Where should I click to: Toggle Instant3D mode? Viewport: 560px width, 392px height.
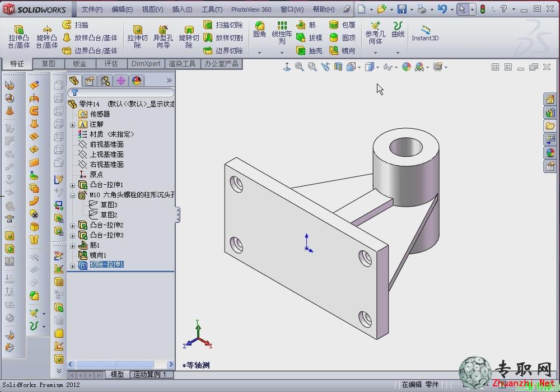click(425, 33)
